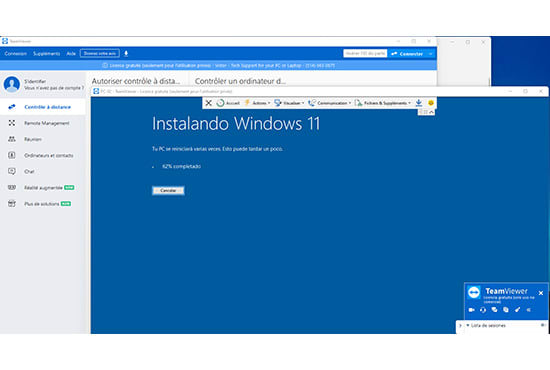The image size is (550, 370).
Task: Click the 'Instalando Windows 11' title
Action: (x=236, y=123)
